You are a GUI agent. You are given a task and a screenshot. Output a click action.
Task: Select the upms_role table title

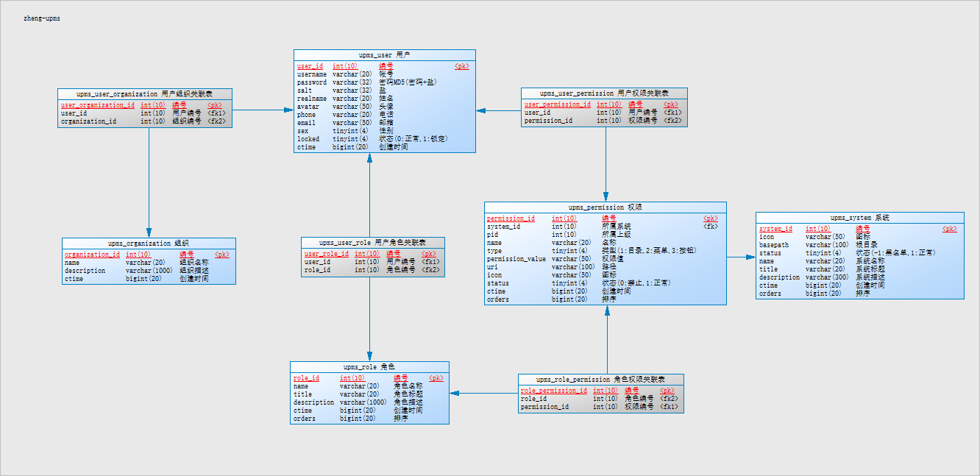(369, 367)
